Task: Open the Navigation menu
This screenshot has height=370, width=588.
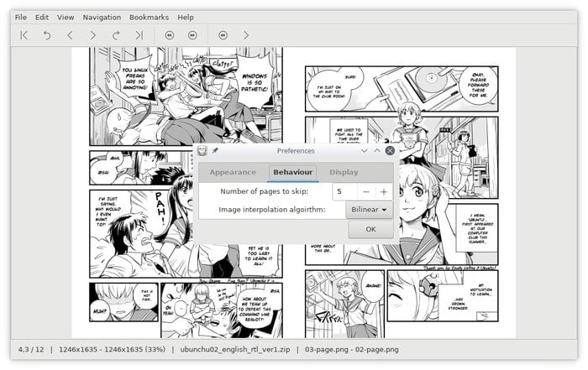Action: tap(102, 18)
